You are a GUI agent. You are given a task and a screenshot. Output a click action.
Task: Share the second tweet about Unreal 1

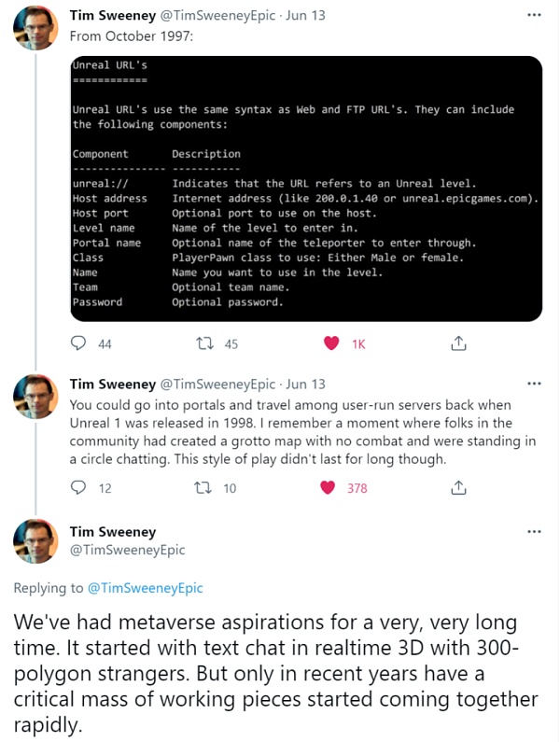coord(458,487)
